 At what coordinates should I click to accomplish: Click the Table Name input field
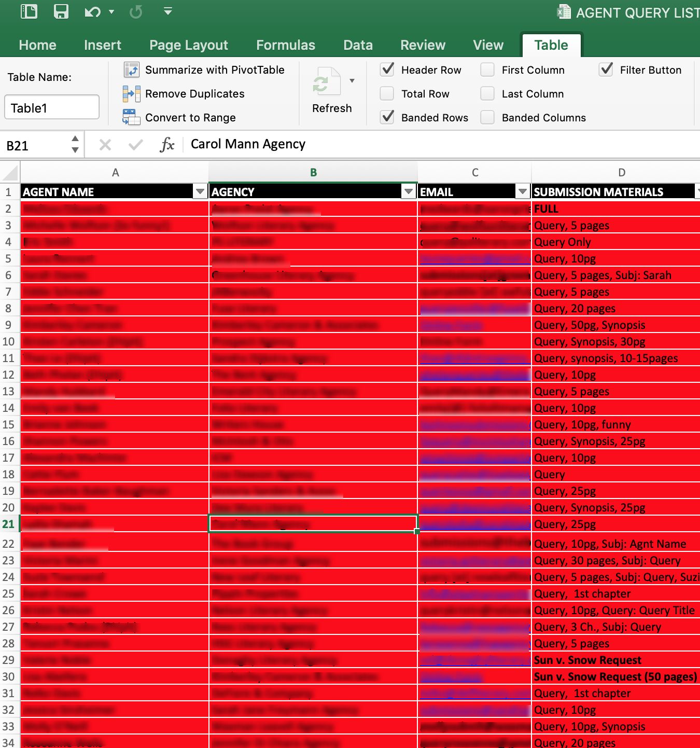point(52,107)
